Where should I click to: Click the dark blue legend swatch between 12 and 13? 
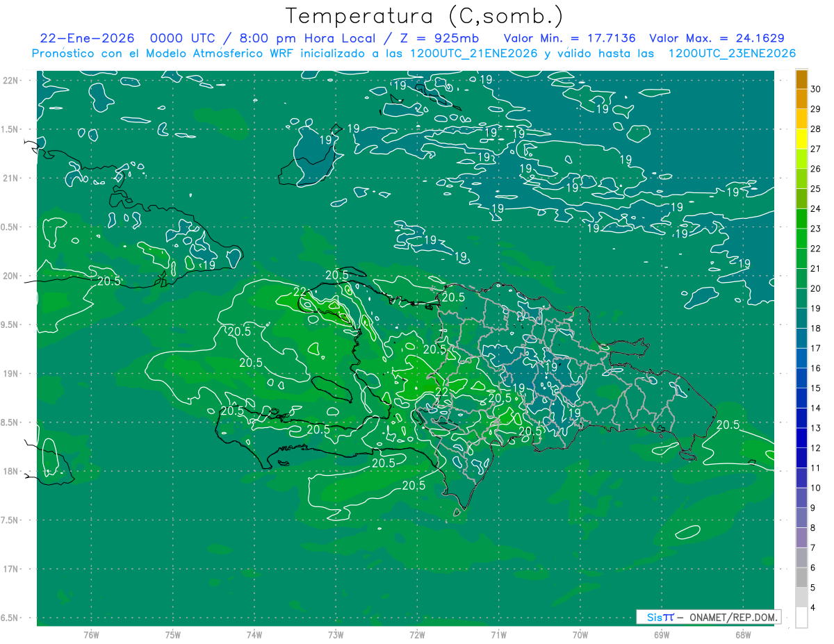click(x=801, y=438)
